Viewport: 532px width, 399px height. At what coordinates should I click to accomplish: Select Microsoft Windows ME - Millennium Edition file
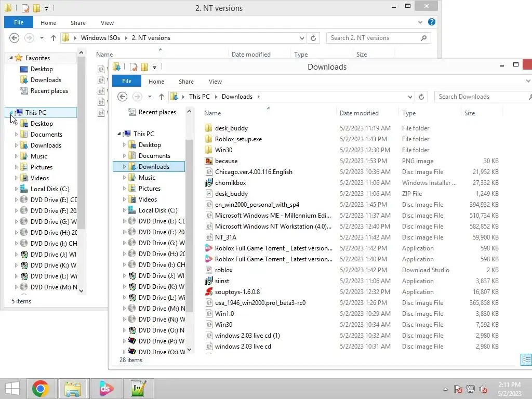click(273, 216)
